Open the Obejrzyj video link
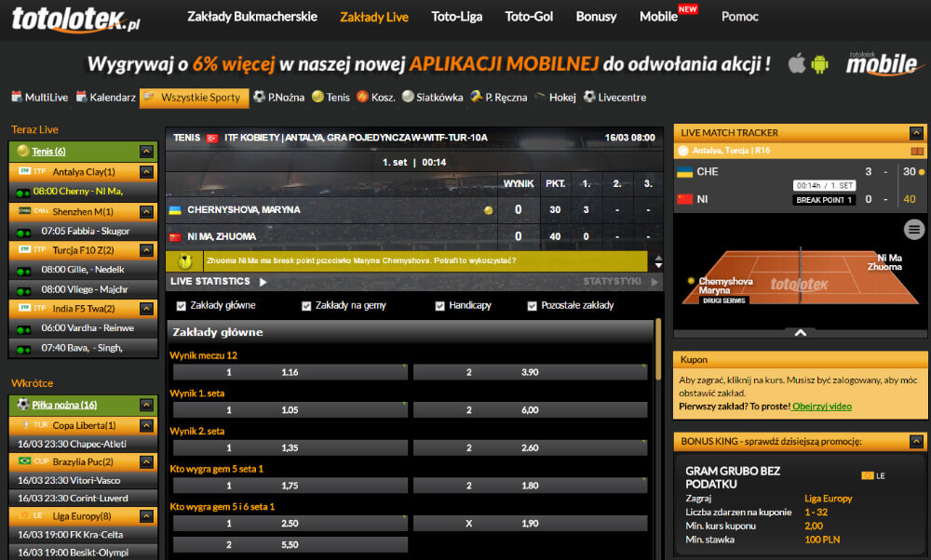Viewport: 931px width, 560px height. [x=822, y=407]
